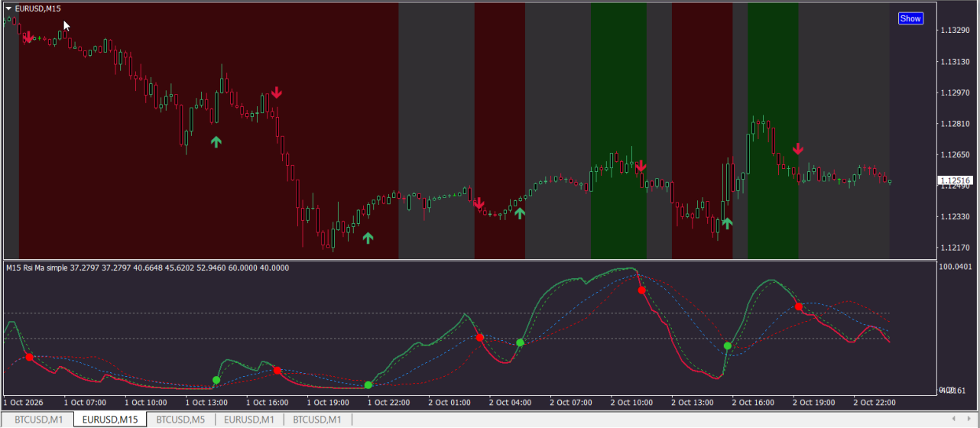980x428 pixels.
Task: Select red sell arrow at 1 Oct 2026 start
Action: pos(28,37)
